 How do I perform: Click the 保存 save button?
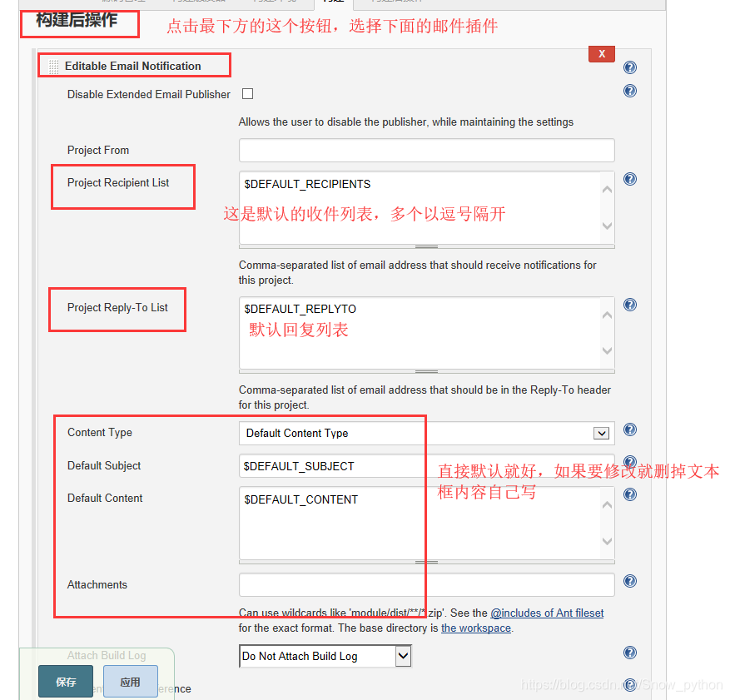(x=66, y=682)
